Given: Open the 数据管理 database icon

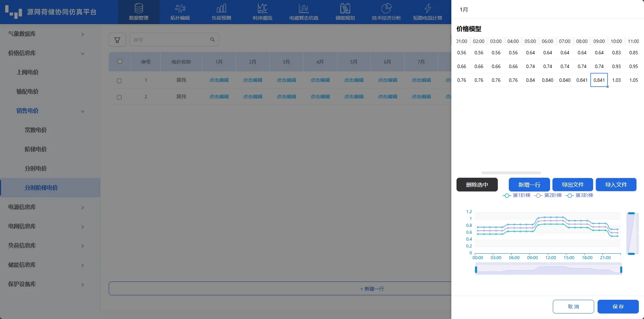Looking at the screenshot, I should tap(139, 8).
